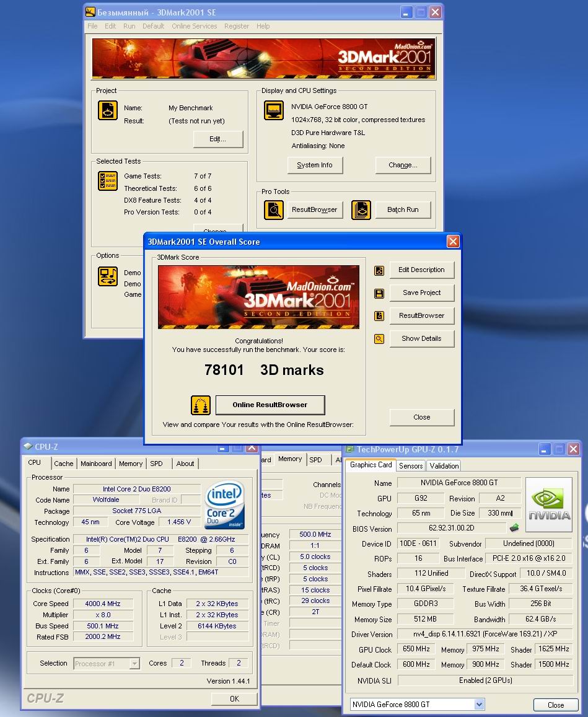Click the monitor icon in Display and CPU Settings
Viewport: 588px width, 717px height.
(274, 110)
